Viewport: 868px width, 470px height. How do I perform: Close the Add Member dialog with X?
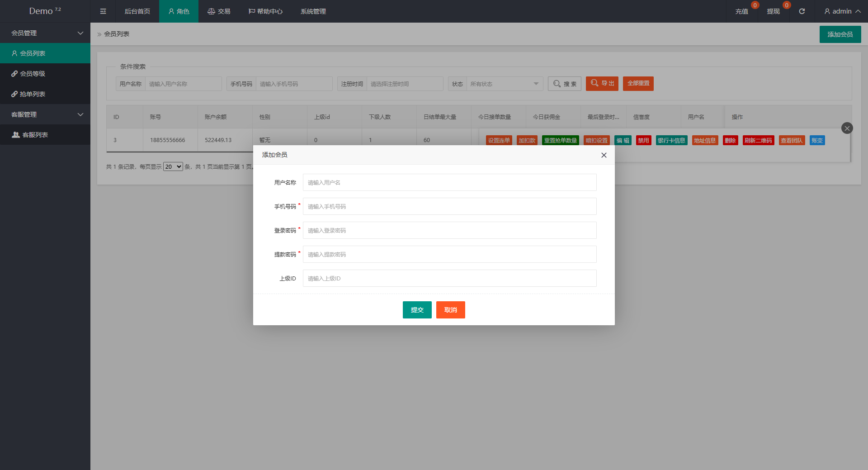click(604, 155)
